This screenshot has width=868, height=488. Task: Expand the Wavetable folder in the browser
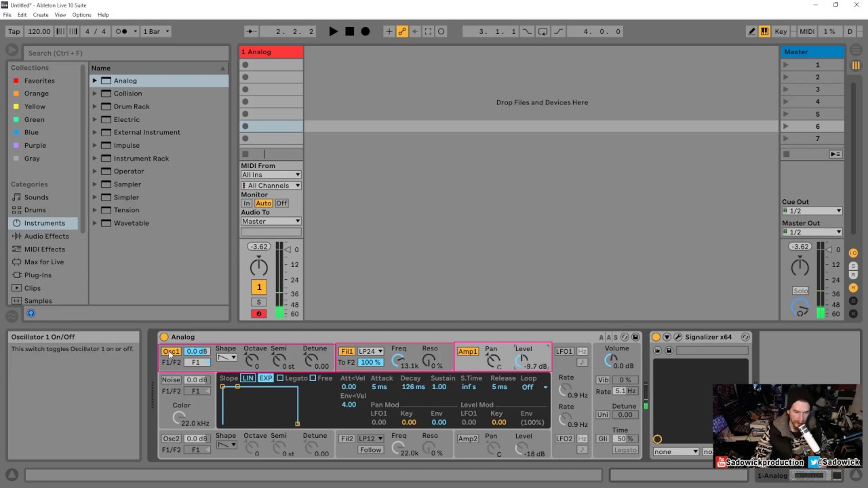click(95, 223)
